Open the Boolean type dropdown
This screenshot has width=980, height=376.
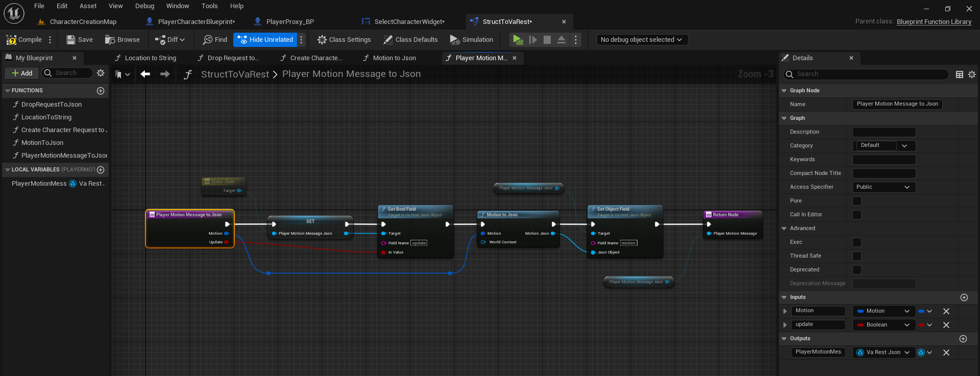884,325
